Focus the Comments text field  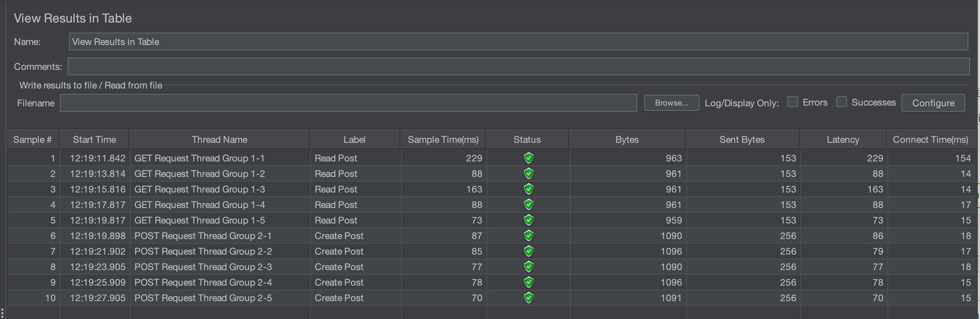pos(518,66)
